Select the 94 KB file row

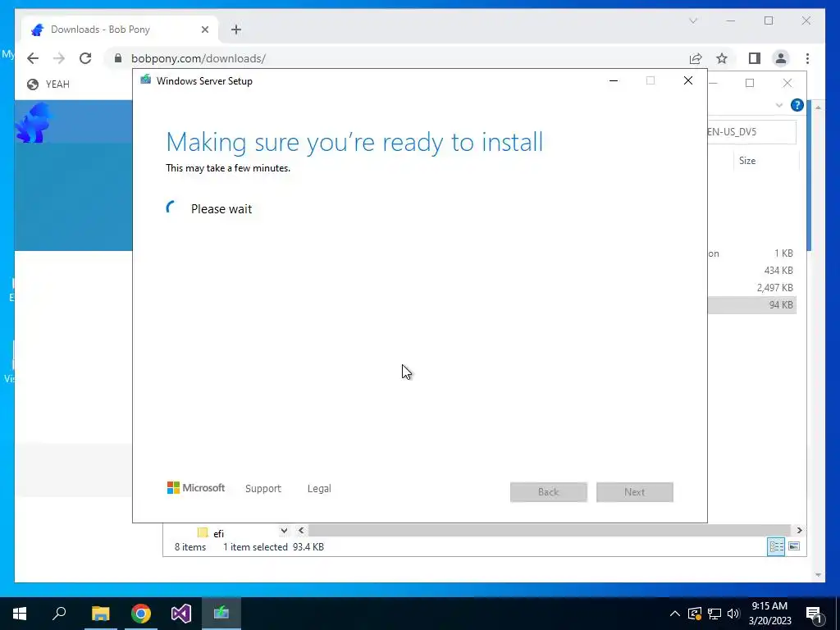751,305
